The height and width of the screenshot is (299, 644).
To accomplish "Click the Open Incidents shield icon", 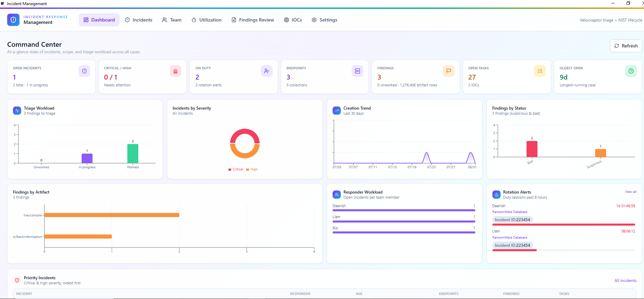I will point(84,71).
